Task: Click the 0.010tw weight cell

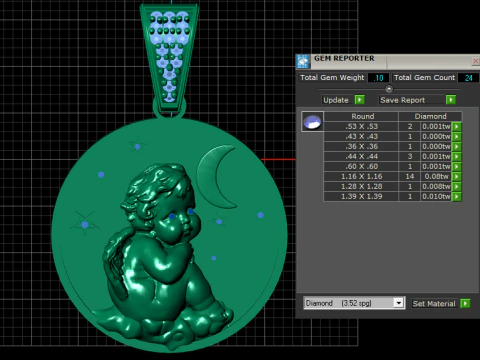Action: point(436,196)
